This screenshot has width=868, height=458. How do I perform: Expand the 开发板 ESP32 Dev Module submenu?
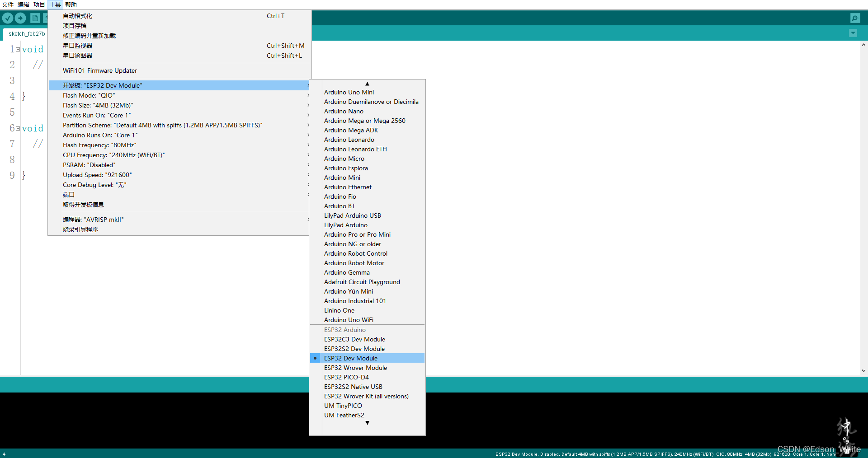[179, 85]
